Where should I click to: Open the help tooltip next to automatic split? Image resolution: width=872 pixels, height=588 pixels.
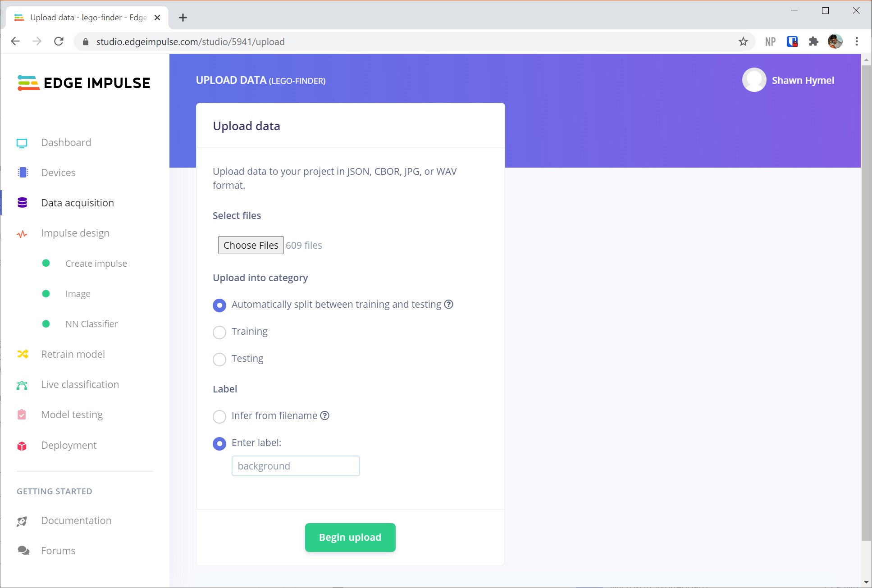pyautogui.click(x=448, y=305)
